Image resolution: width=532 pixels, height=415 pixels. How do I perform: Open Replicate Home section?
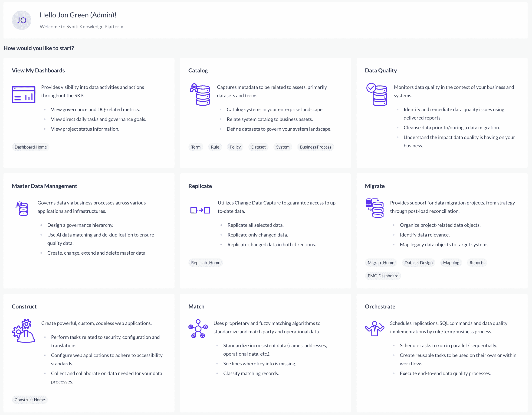coord(205,262)
